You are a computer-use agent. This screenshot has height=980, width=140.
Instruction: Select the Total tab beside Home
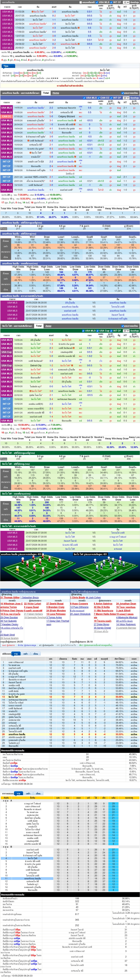(x=46, y=93)
